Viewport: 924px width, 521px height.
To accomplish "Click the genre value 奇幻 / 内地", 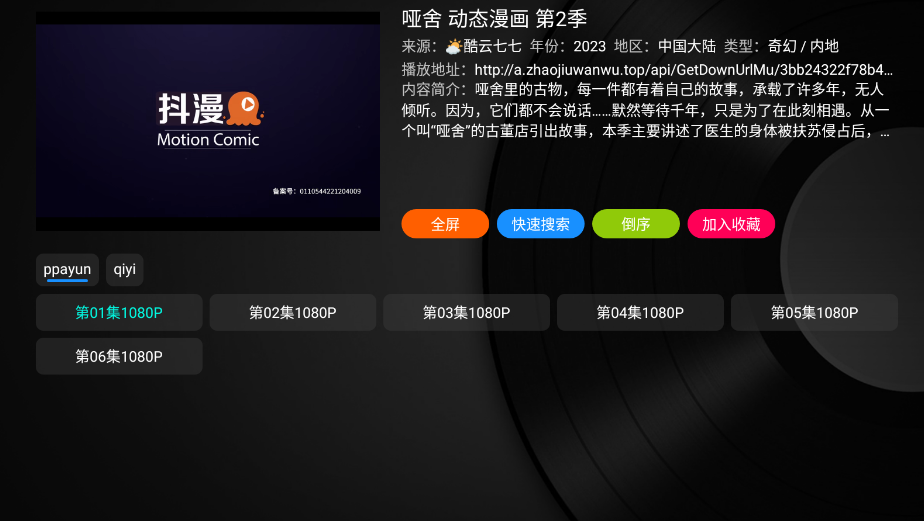I will click(x=803, y=46).
